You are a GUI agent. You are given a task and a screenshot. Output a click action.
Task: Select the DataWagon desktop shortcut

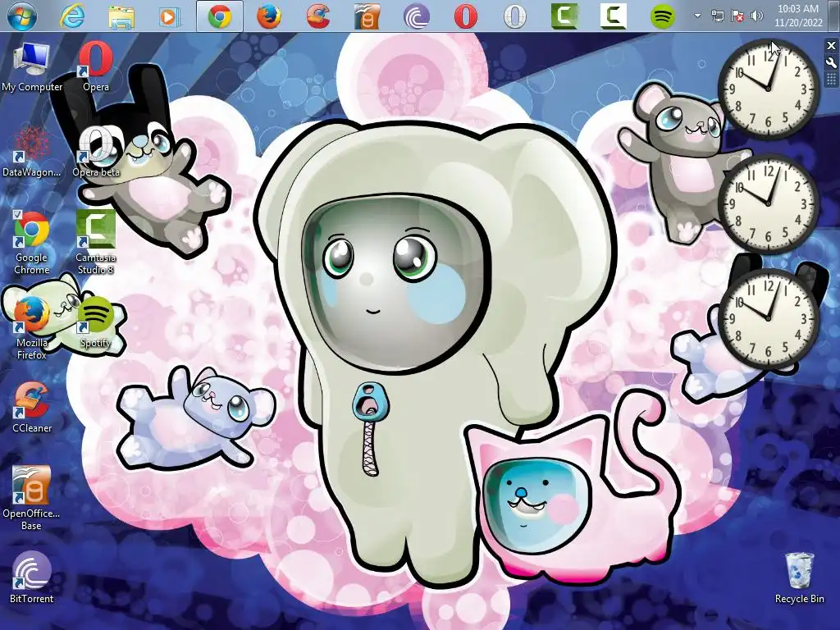pos(32,152)
